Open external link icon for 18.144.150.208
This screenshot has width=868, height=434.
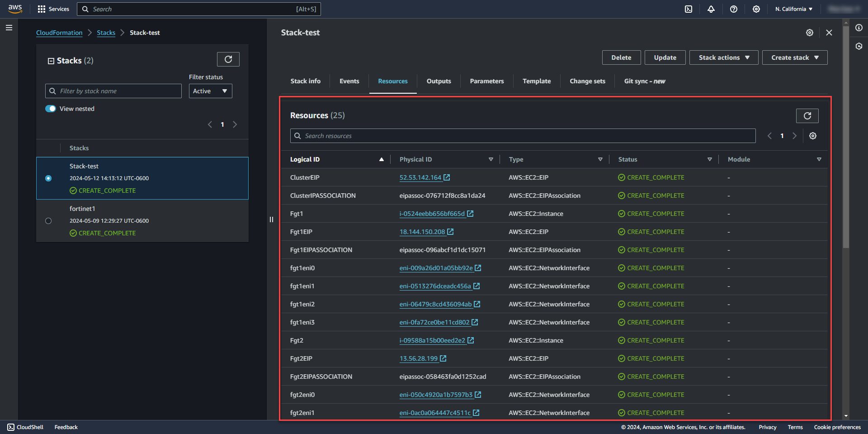451,232
